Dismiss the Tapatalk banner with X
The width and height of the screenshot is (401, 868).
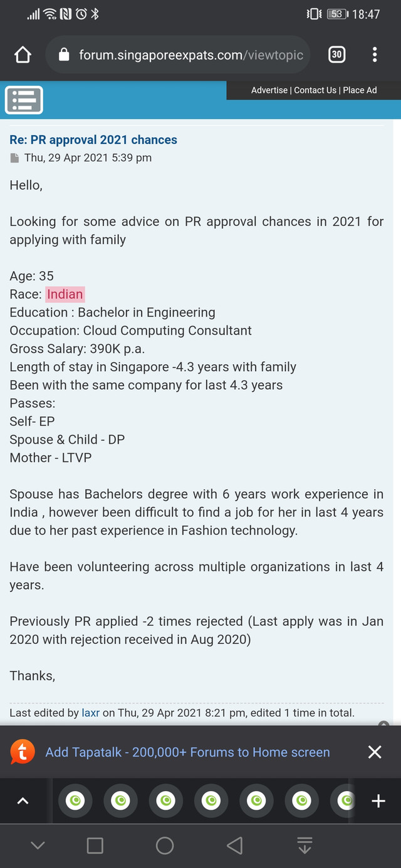375,752
